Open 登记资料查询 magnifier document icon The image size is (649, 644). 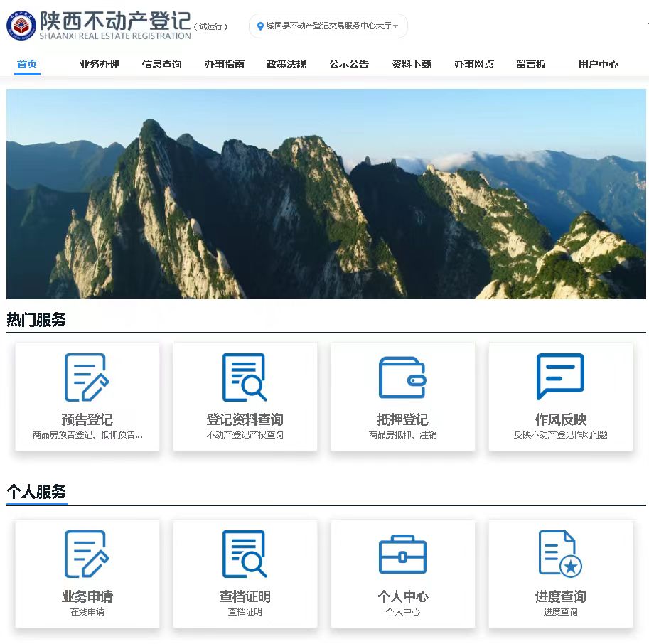pos(245,377)
